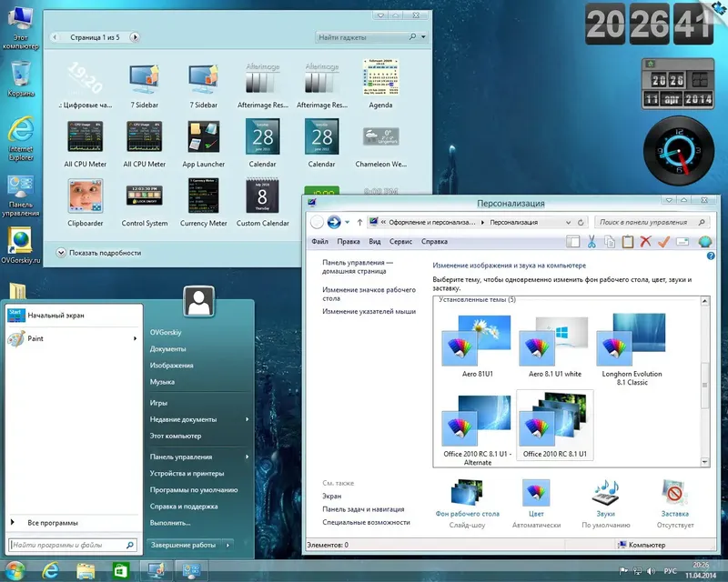The image size is (728, 582).
Task: Open Изменение значков рабочего стола link
Action: (369, 294)
